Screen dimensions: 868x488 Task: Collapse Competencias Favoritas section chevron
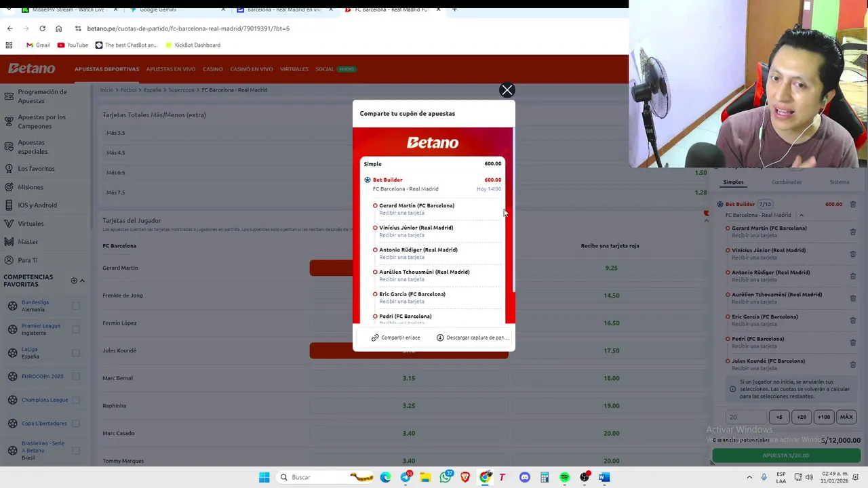[x=83, y=281]
